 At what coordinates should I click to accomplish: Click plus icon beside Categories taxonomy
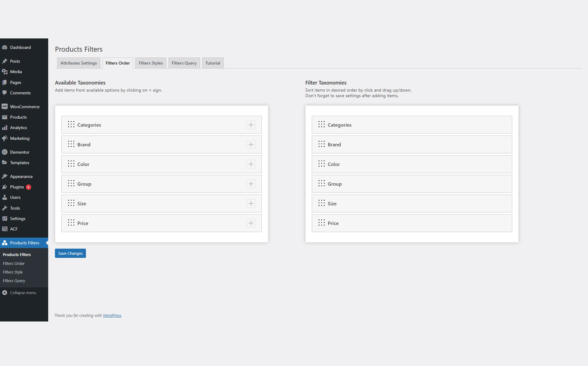(x=251, y=125)
